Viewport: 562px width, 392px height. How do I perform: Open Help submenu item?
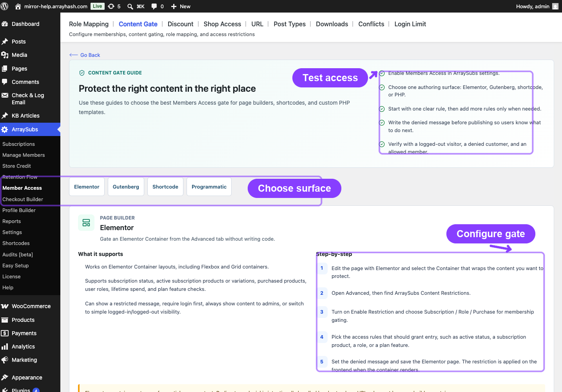(x=8, y=288)
